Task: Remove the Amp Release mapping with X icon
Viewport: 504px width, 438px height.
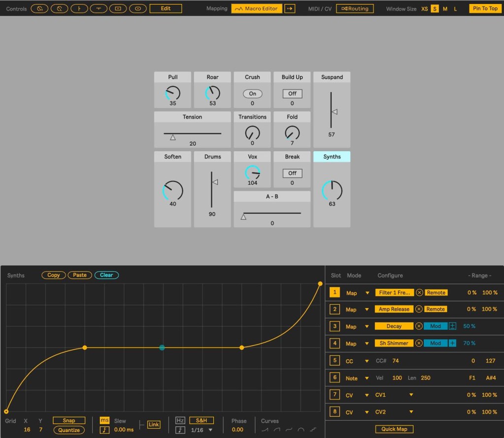Action: click(419, 309)
